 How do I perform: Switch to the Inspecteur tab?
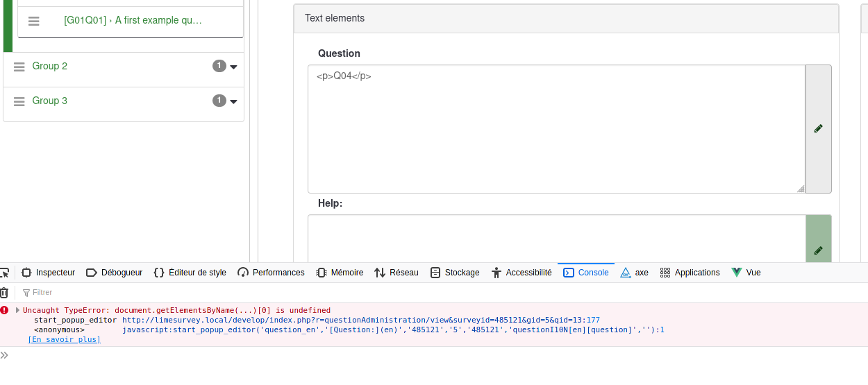[48, 273]
